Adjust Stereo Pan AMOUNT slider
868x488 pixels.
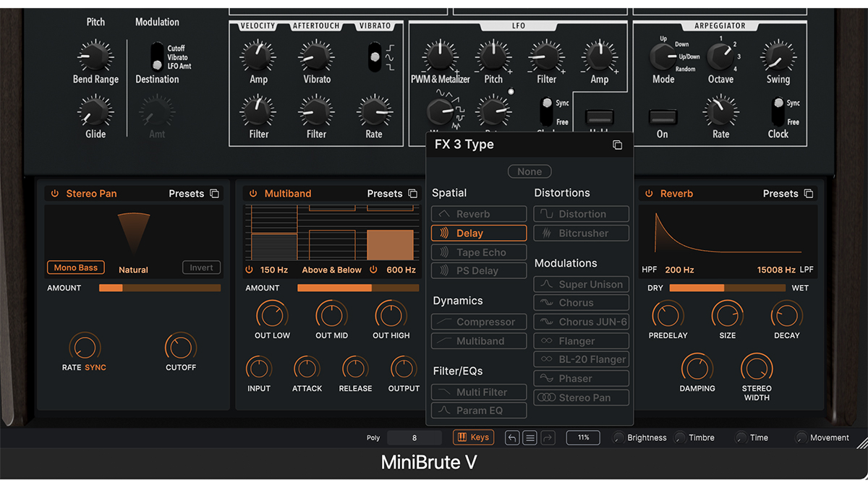[160, 288]
